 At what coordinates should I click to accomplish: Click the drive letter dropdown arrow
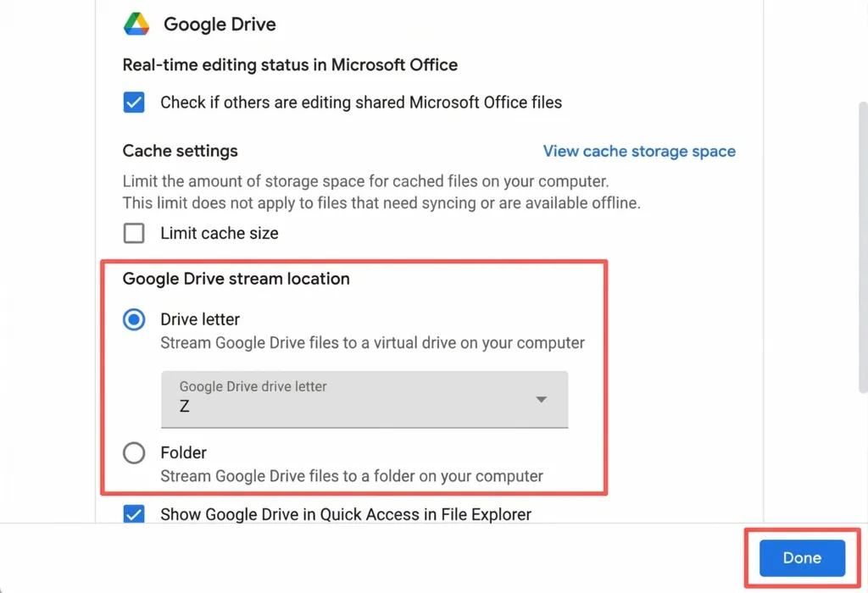[541, 400]
